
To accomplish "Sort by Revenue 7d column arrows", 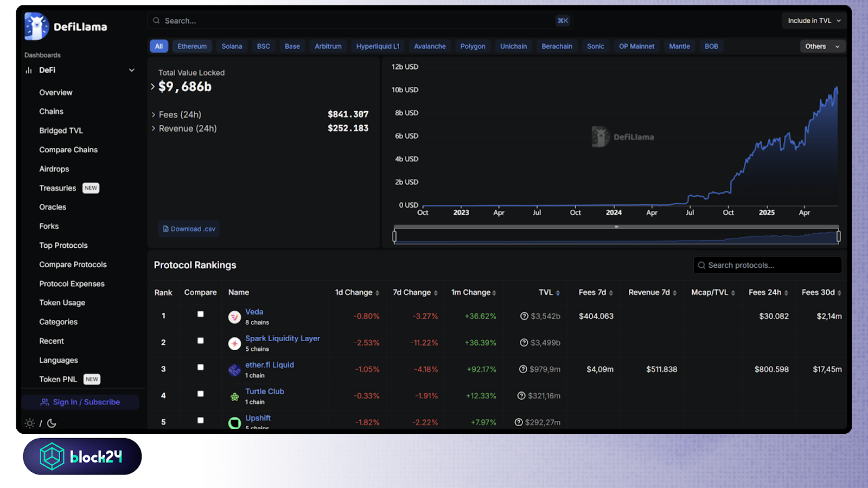I will [x=675, y=293].
